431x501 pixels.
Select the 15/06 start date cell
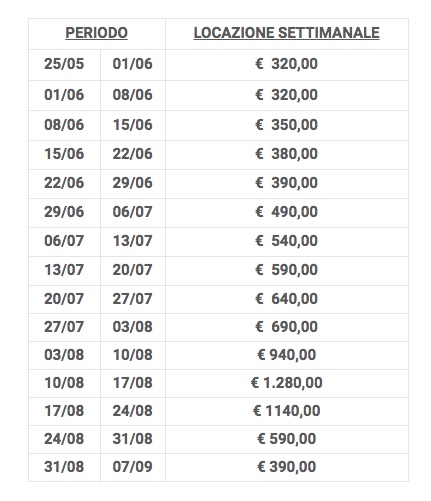64,154
